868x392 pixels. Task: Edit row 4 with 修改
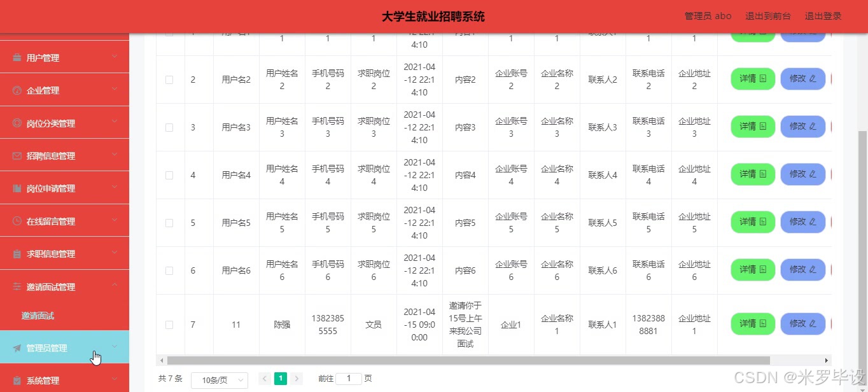click(x=802, y=174)
